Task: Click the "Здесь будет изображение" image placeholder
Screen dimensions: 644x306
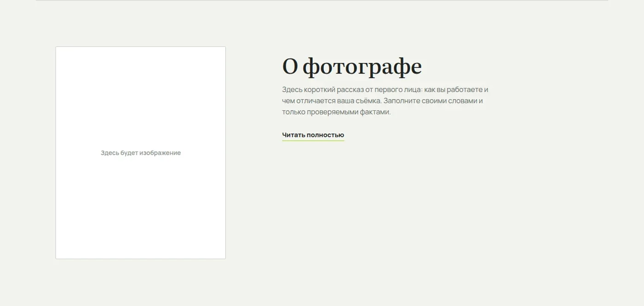Action: (x=141, y=153)
